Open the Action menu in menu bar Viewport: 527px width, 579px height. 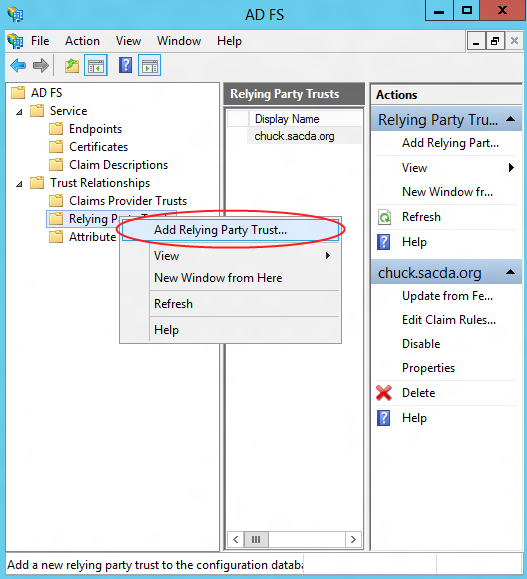tap(82, 41)
